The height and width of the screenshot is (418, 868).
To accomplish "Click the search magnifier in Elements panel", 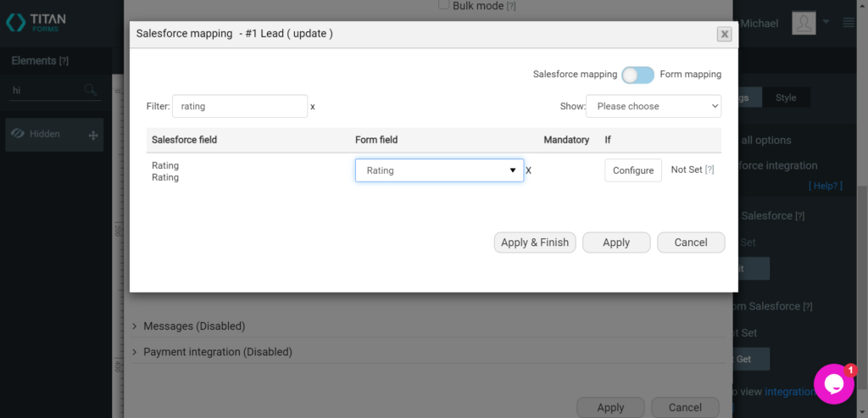I will 91,90.
